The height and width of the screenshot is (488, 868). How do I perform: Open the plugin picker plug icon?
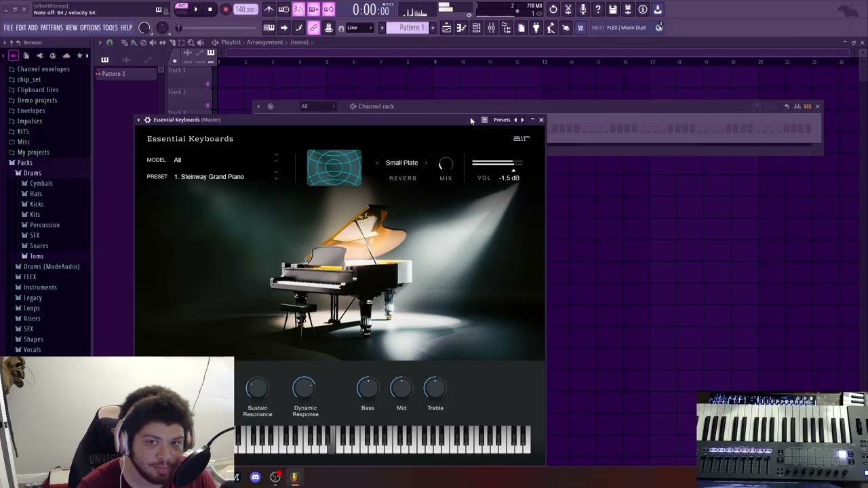[x=536, y=28]
